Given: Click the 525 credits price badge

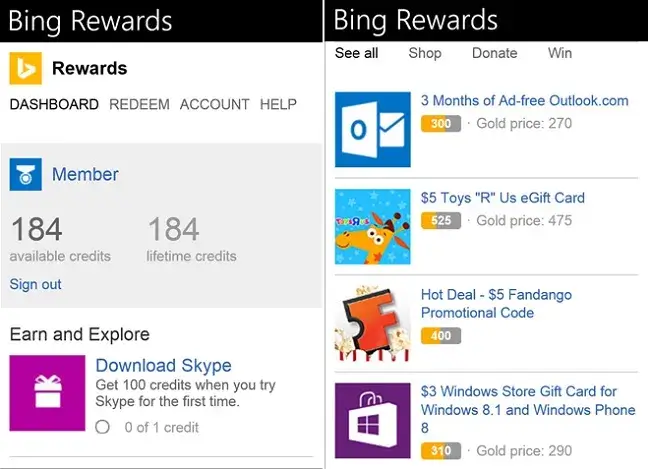Looking at the screenshot, I should [x=441, y=221].
